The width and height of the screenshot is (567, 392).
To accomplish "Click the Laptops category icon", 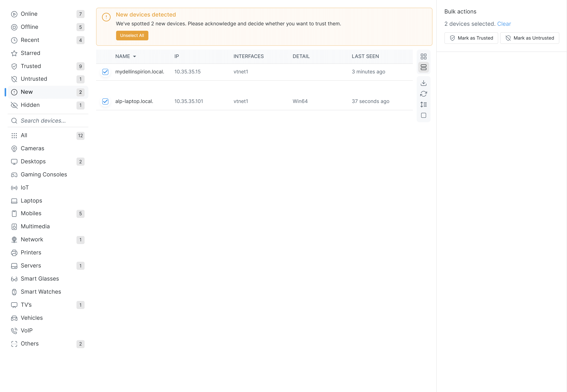I will [14, 201].
